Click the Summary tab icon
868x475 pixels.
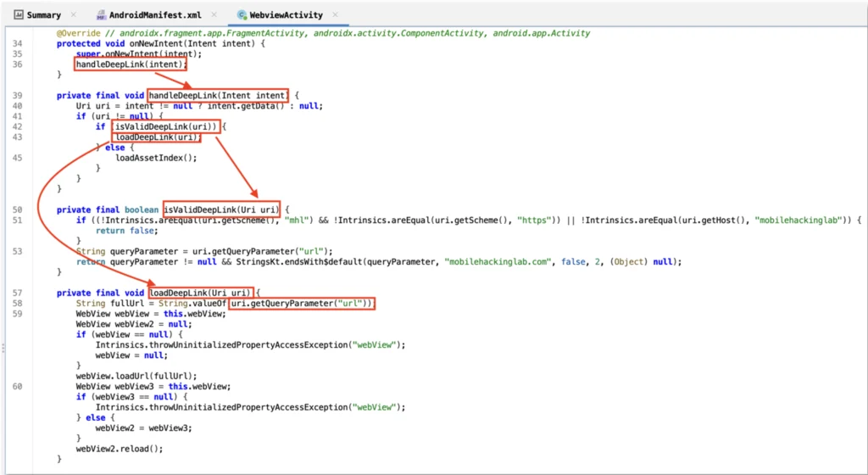pyautogui.click(x=18, y=14)
